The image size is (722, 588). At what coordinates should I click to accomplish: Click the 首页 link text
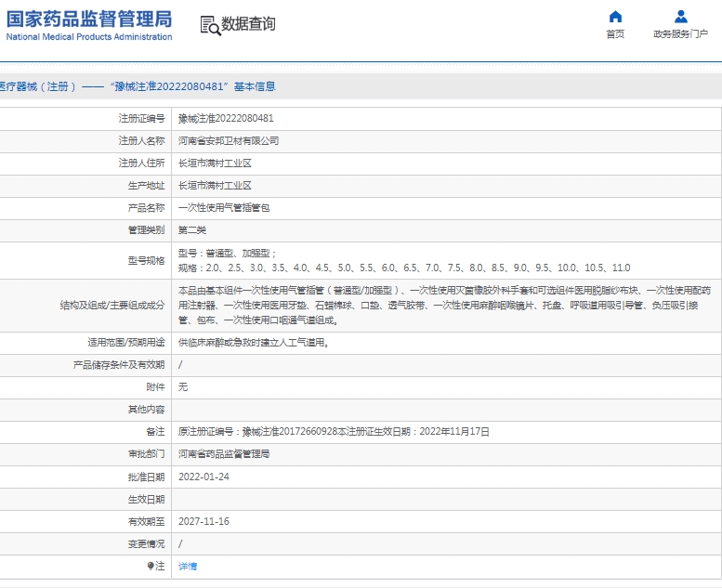pos(615,34)
